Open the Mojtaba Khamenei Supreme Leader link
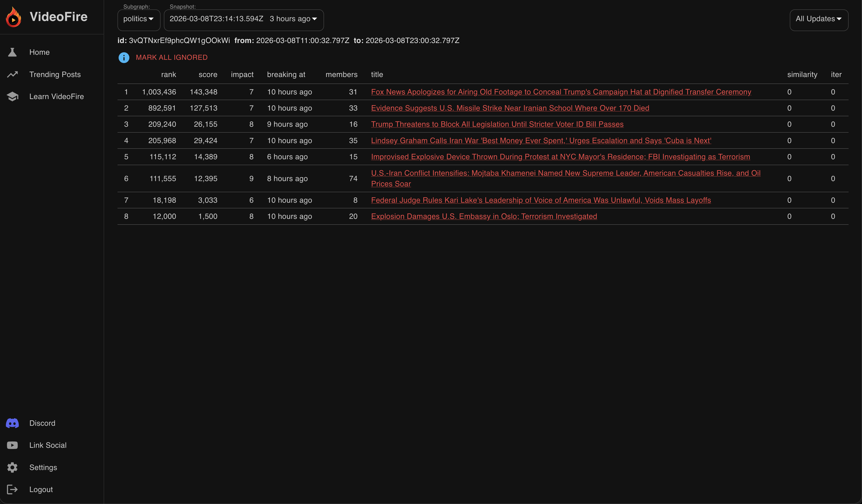The height and width of the screenshot is (504, 862). pyautogui.click(x=566, y=178)
